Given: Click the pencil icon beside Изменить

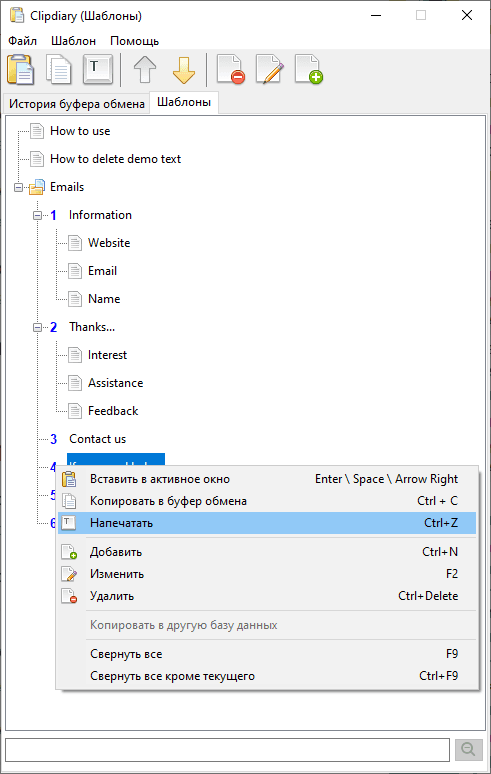Looking at the screenshot, I should [x=69, y=574].
